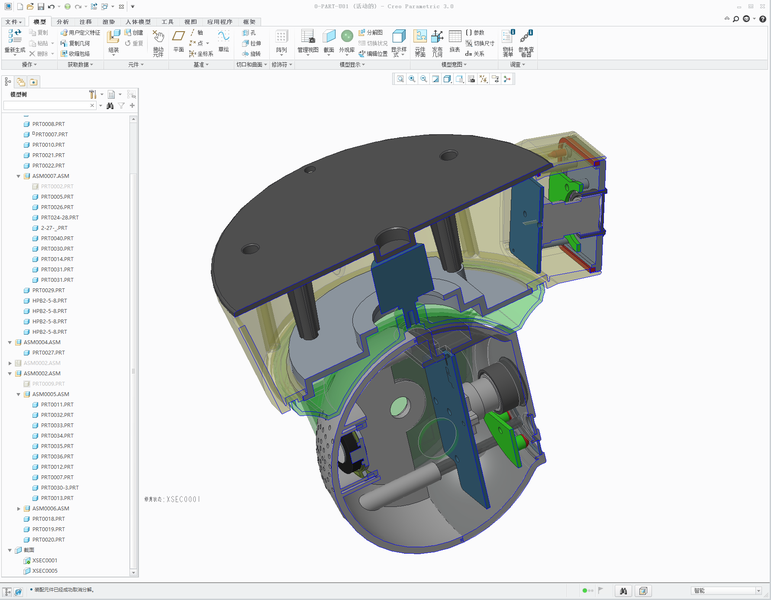Click the Pattern (阵列) icon
This screenshot has height=600, width=771.
(281, 36)
